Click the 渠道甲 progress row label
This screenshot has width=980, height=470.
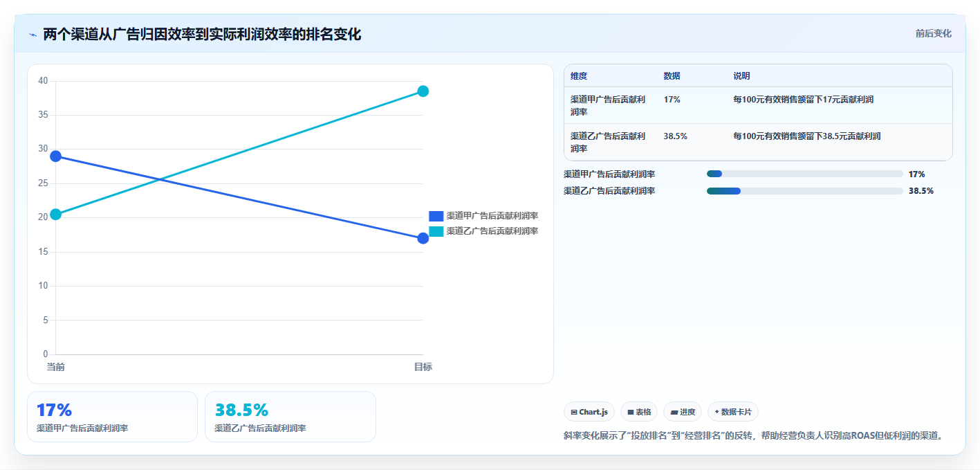[x=609, y=174]
